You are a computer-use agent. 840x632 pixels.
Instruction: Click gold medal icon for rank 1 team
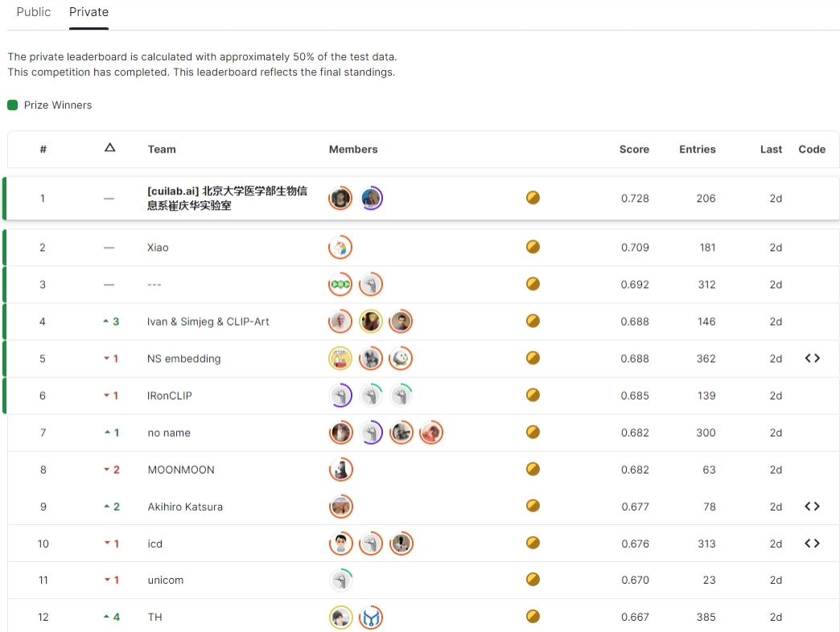(533, 198)
